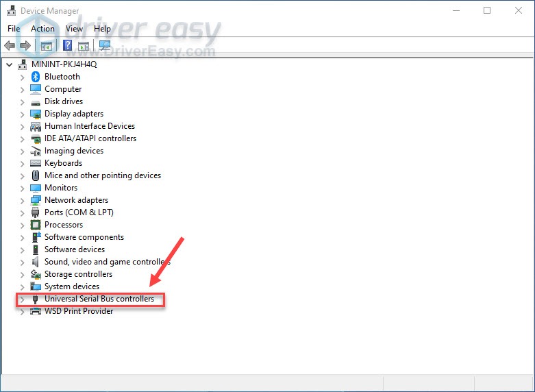Click the mouse icon for pointing devices
Viewport: 535px width, 392px height.
click(36, 175)
